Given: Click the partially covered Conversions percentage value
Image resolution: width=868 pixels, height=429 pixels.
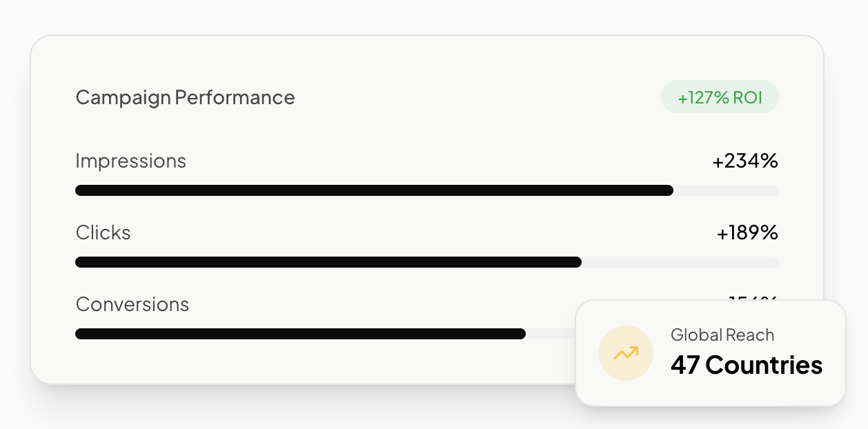Looking at the screenshot, I should pyautogui.click(x=753, y=298).
